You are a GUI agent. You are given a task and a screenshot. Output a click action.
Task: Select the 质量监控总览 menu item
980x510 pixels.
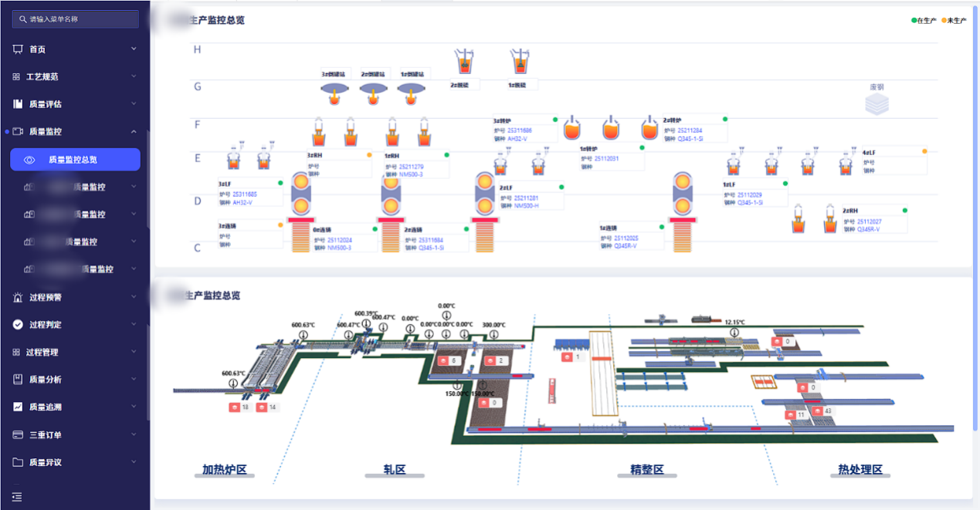pos(75,160)
